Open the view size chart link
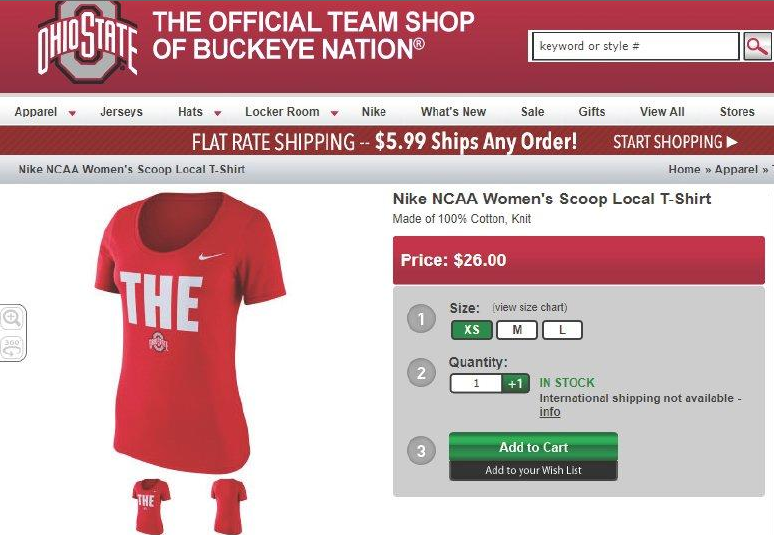The height and width of the screenshot is (535, 774). [x=529, y=308]
